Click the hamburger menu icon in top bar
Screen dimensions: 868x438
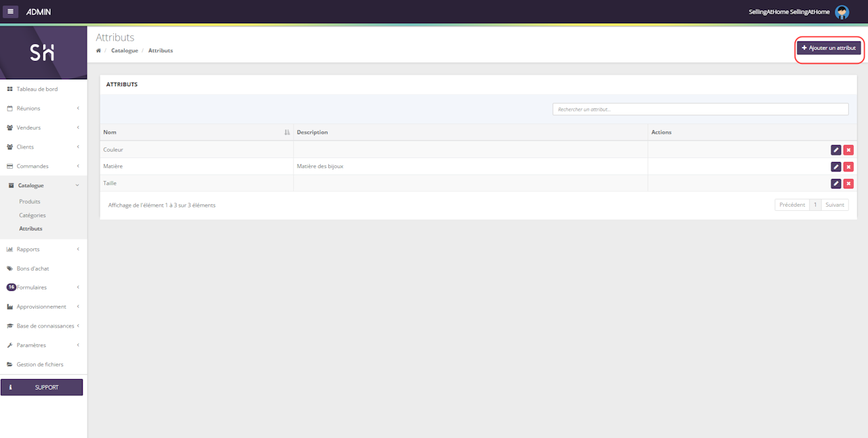pyautogui.click(x=10, y=12)
